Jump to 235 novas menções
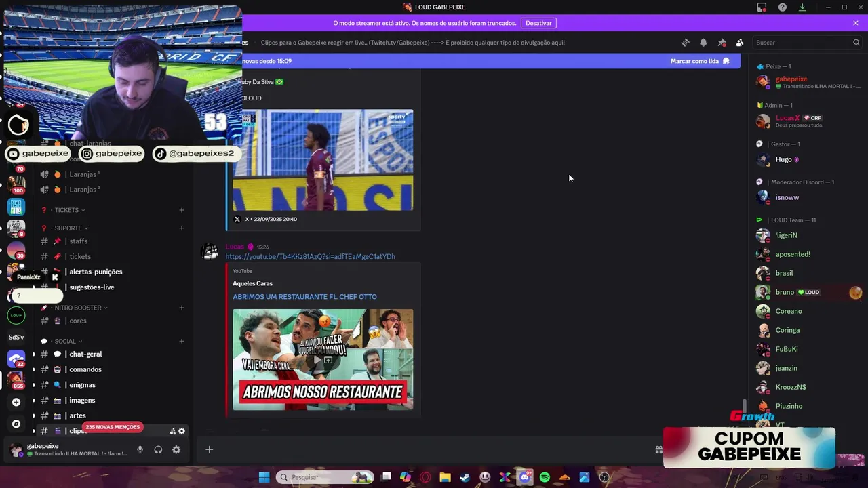 point(113,427)
